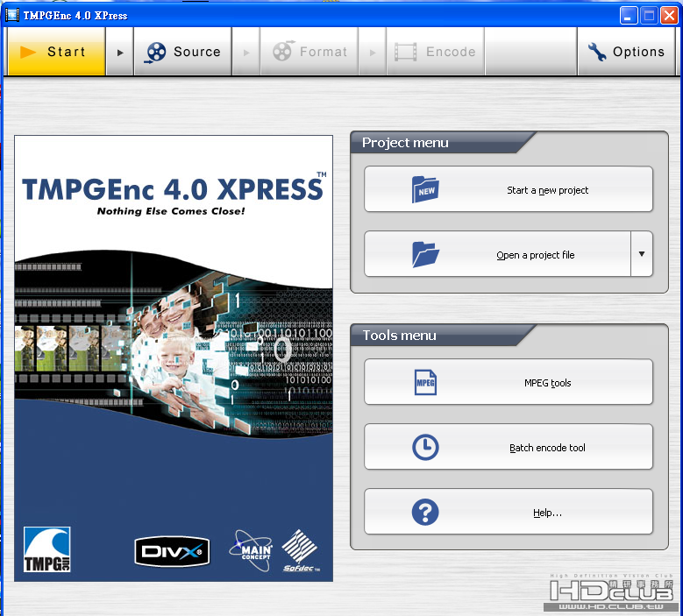Open Help...
This screenshot has width=683, height=616.
click(509, 512)
